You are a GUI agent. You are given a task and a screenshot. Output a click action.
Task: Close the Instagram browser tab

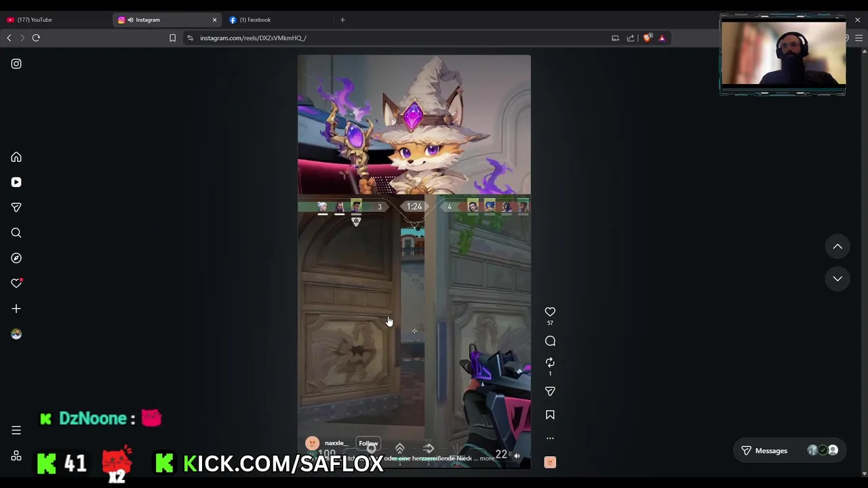coord(214,20)
